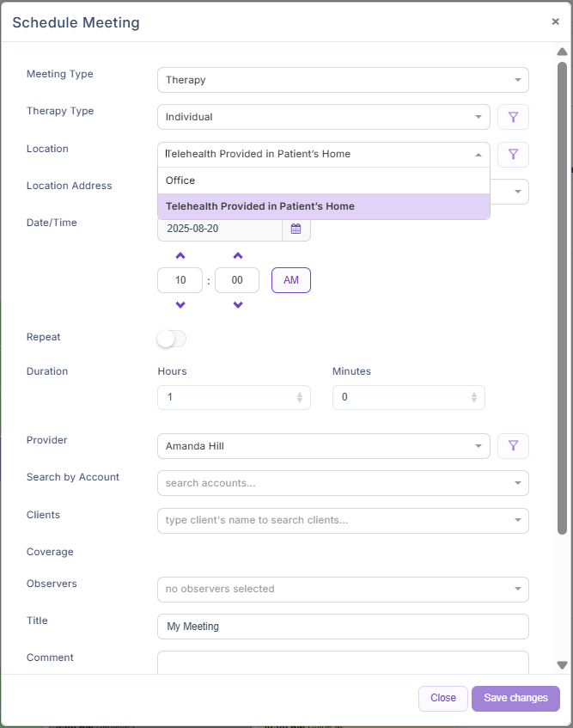Expand the Therapy Type dropdown
573x728 pixels.
323,117
